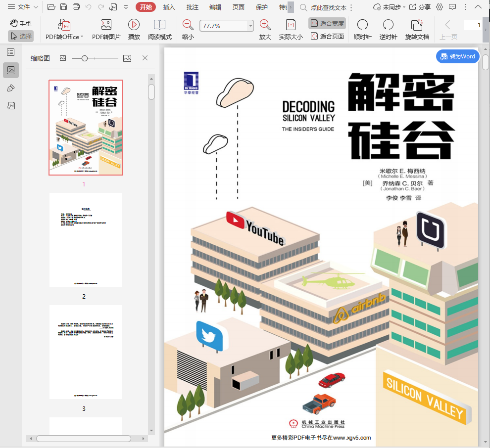Image resolution: width=490 pixels, height=448 pixels.
Task: Click the thumbnail size slider handle
Action: (85, 58)
